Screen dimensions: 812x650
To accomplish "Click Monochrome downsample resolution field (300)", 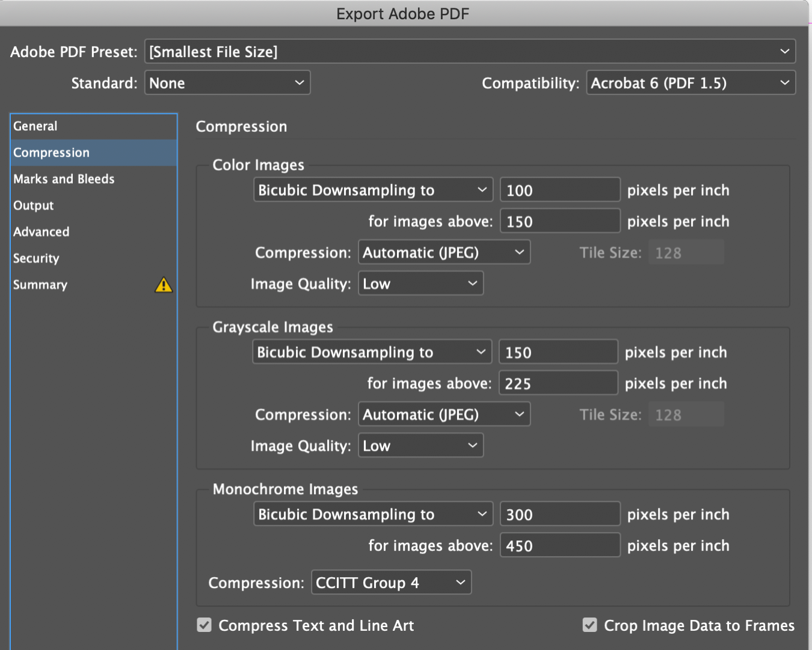I will (x=559, y=515).
